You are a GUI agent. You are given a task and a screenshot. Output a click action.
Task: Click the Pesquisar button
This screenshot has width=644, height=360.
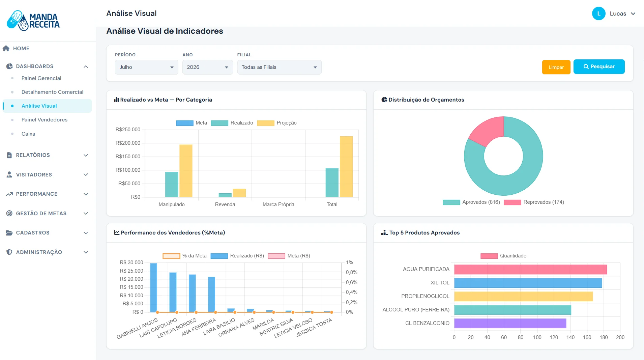pos(599,66)
